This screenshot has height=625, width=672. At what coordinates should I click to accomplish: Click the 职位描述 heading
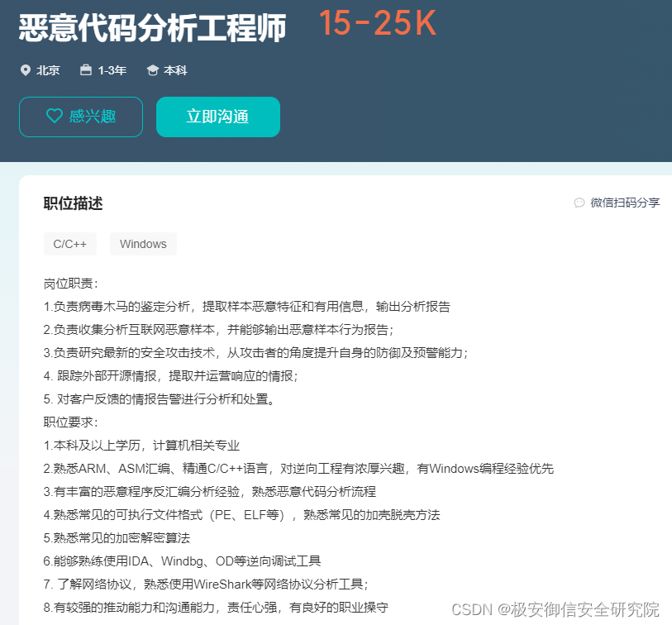(73, 203)
